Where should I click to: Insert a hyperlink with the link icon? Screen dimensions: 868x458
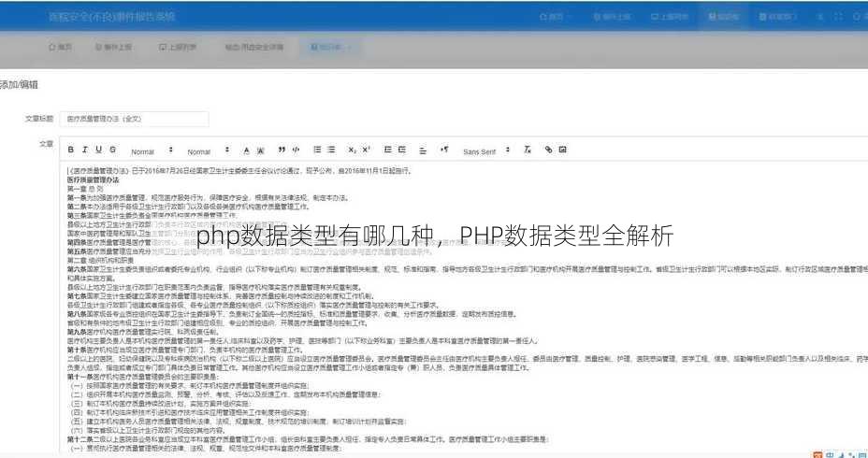(x=549, y=150)
